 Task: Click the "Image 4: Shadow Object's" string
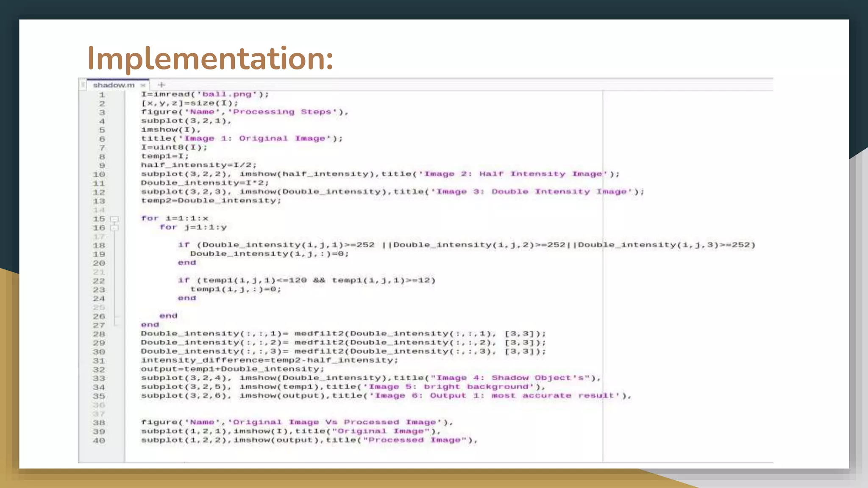510,378
